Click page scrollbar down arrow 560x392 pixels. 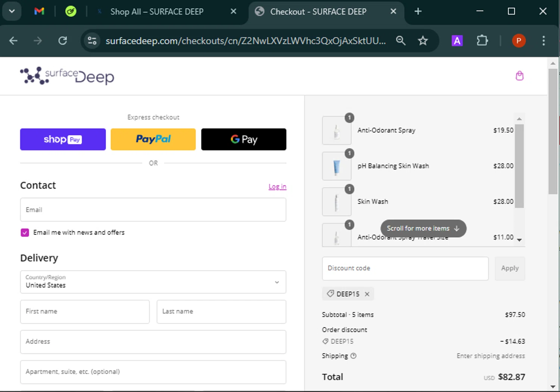[553, 387]
